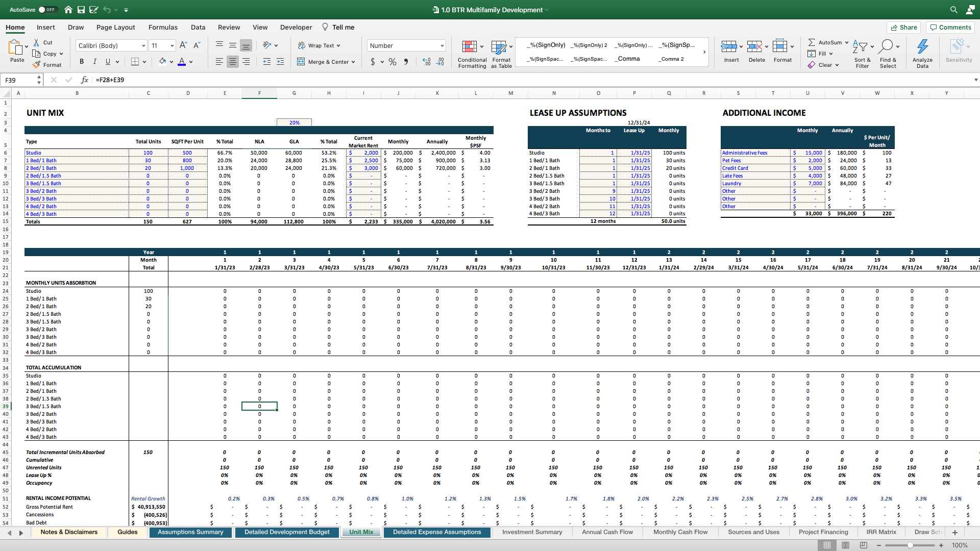This screenshot has height=551, width=980.
Task: Open the Developer ribbon tab
Action: (296, 28)
